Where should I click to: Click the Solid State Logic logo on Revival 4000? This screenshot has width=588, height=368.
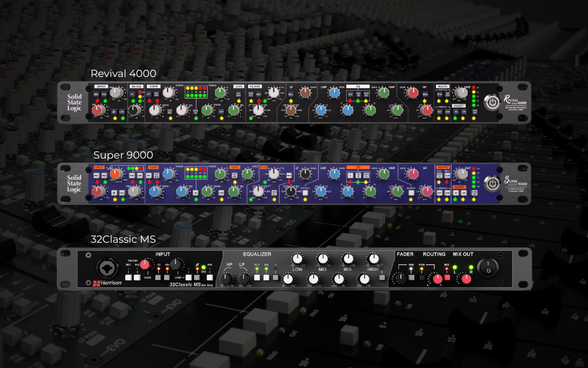pyautogui.click(x=74, y=102)
